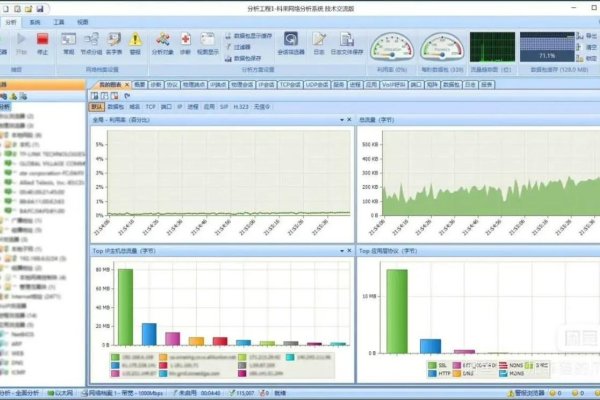The image size is (600, 400).
Task: Select TP-LINK TECHNOLOGIES node in left tree
Action: 46,154
